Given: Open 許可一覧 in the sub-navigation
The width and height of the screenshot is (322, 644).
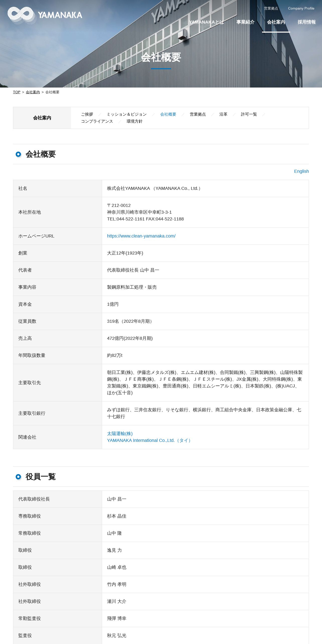Looking at the screenshot, I should [249, 114].
